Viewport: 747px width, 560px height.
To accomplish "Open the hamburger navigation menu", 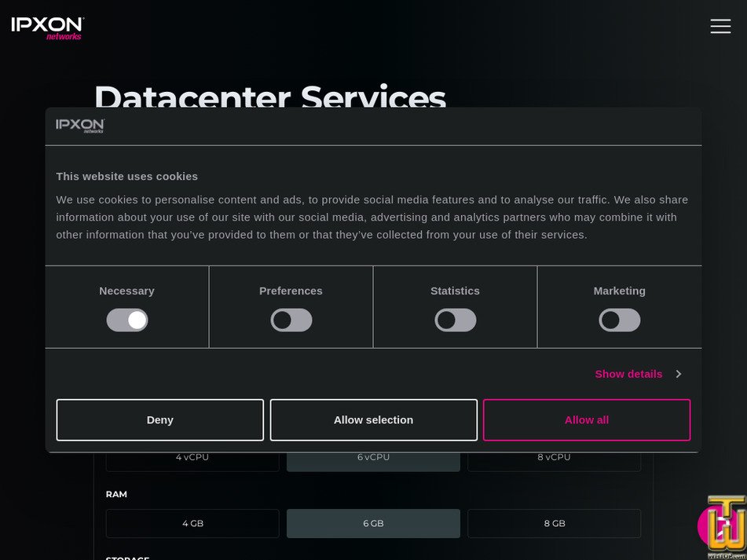I will click(720, 26).
